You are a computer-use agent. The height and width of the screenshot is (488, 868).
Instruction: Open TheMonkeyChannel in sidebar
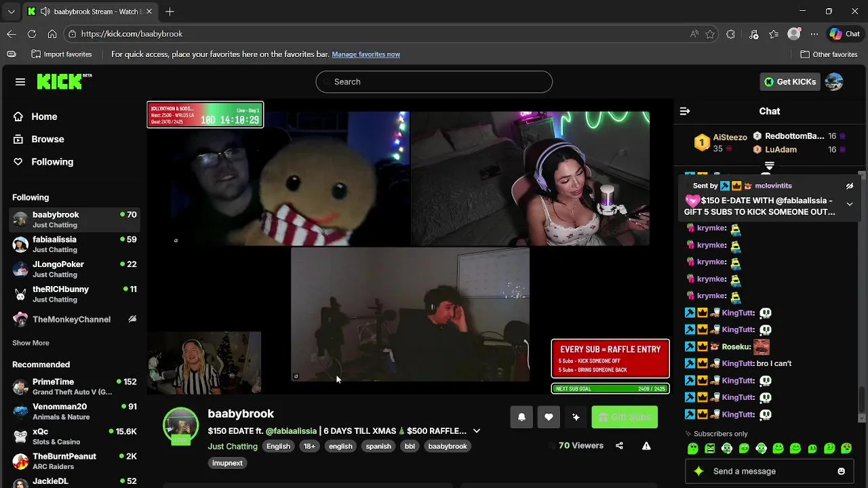[x=75, y=319]
